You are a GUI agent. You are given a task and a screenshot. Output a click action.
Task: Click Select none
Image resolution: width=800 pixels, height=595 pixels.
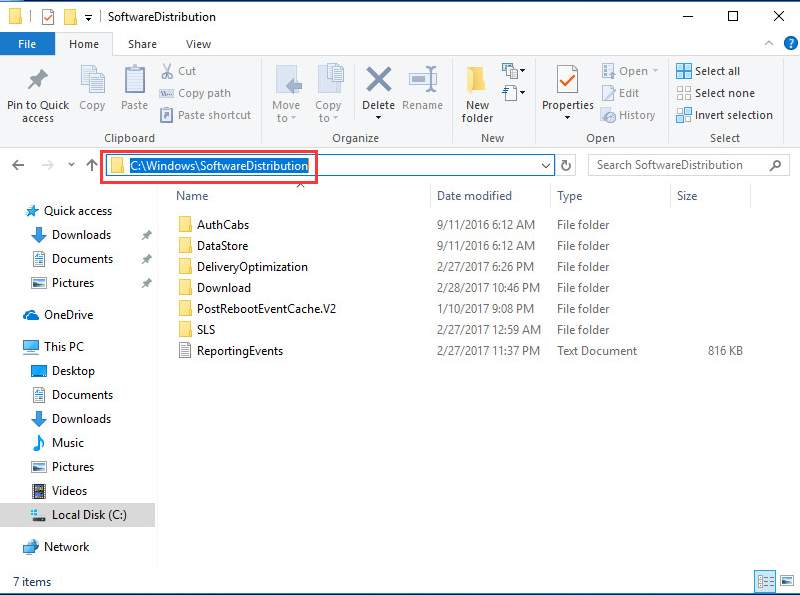click(x=715, y=93)
